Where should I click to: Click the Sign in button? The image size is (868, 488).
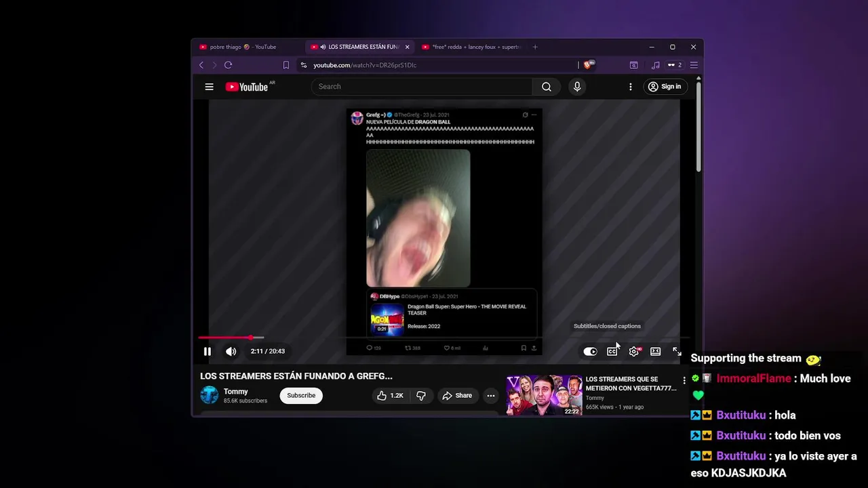click(x=665, y=87)
